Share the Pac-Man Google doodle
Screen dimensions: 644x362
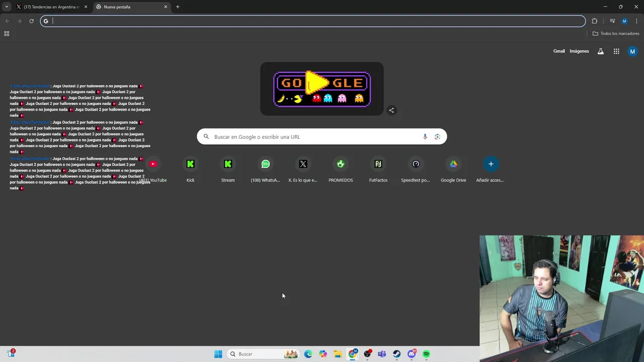point(391,110)
